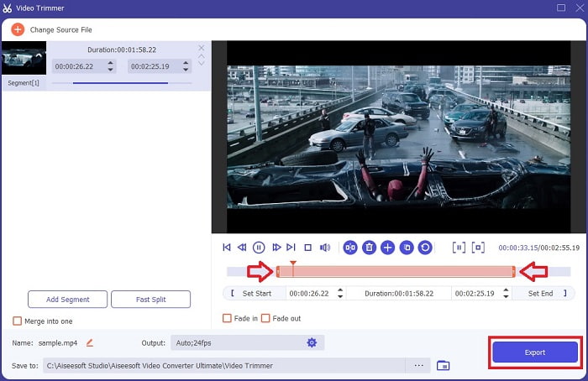The width and height of the screenshot is (588, 381).
Task: Click the Change Source File plus icon
Action: point(18,29)
